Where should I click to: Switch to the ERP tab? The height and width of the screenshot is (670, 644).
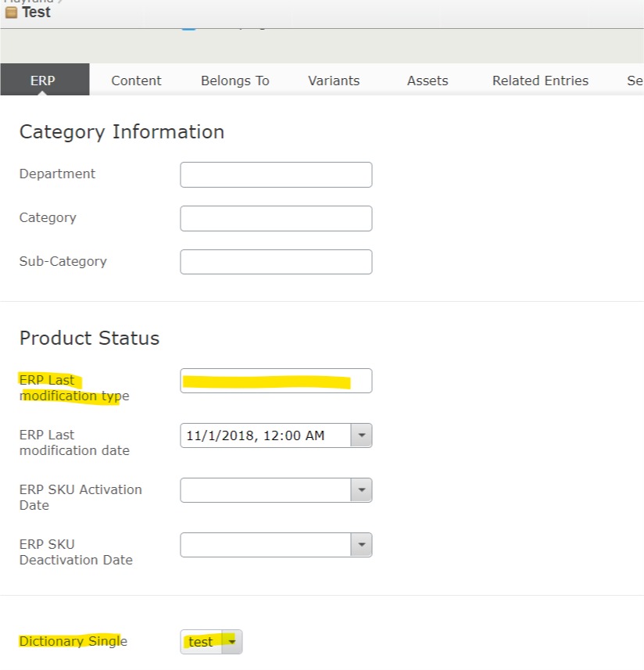[x=44, y=81]
